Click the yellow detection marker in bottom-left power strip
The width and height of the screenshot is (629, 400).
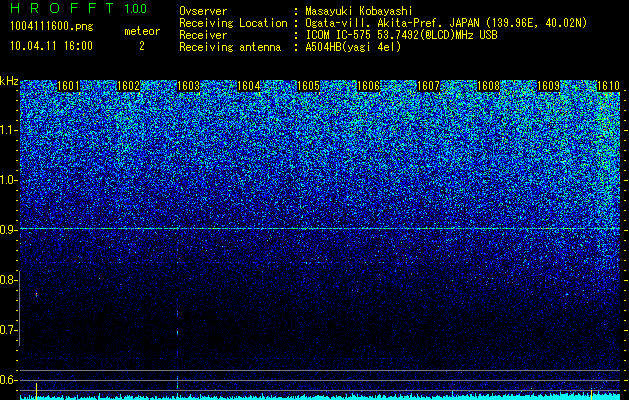37,391
